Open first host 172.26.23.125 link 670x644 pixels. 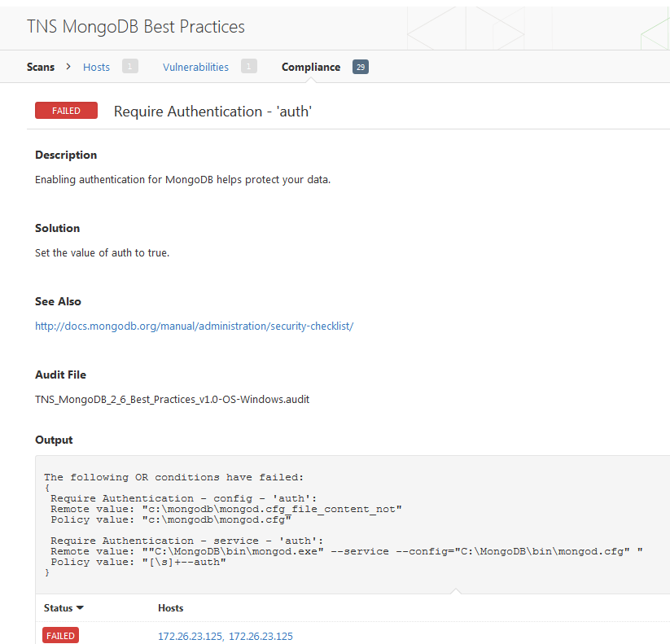190,636
